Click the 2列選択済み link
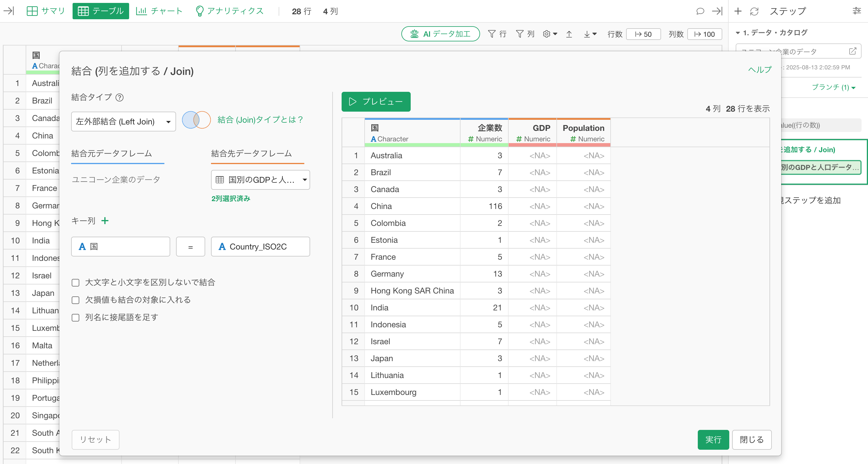The height and width of the screenshot is (464, 868). click(x=231, y=198)
